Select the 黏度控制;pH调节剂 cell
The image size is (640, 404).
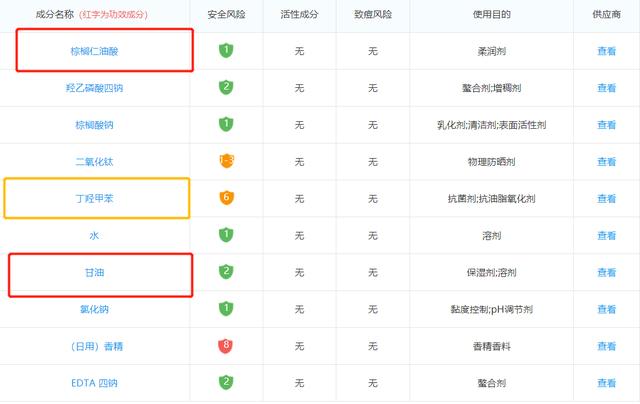491,309
